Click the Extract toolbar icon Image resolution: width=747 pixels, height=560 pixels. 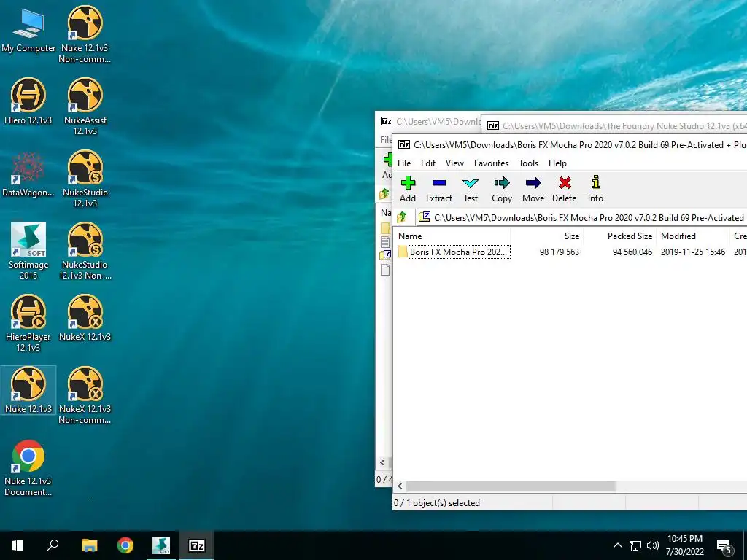coord(438,189)
